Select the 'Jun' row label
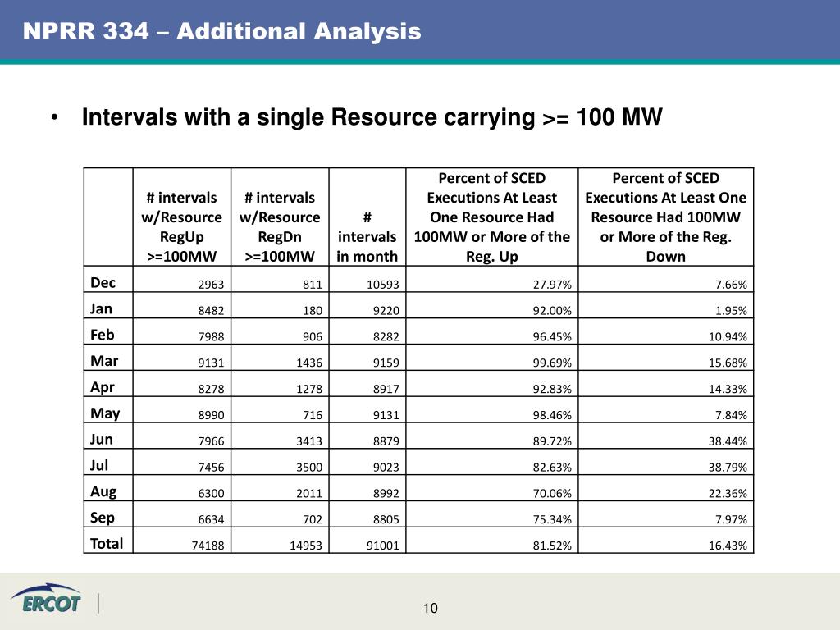 101,440
